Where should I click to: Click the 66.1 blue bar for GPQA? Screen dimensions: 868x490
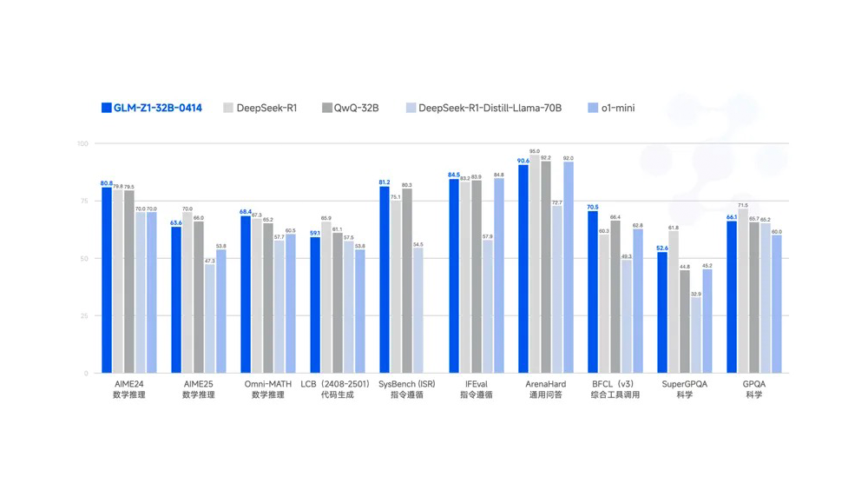pyautogui.click(x=732, y=297)
